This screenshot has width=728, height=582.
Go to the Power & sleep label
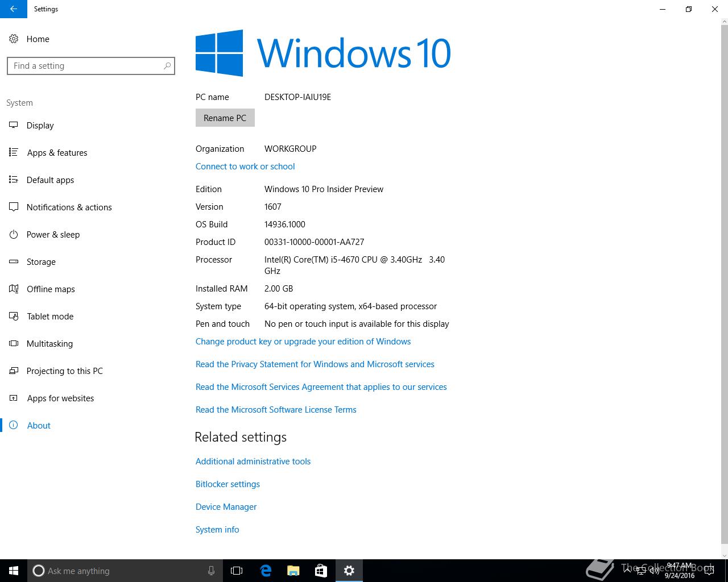(x=53, y=235)
